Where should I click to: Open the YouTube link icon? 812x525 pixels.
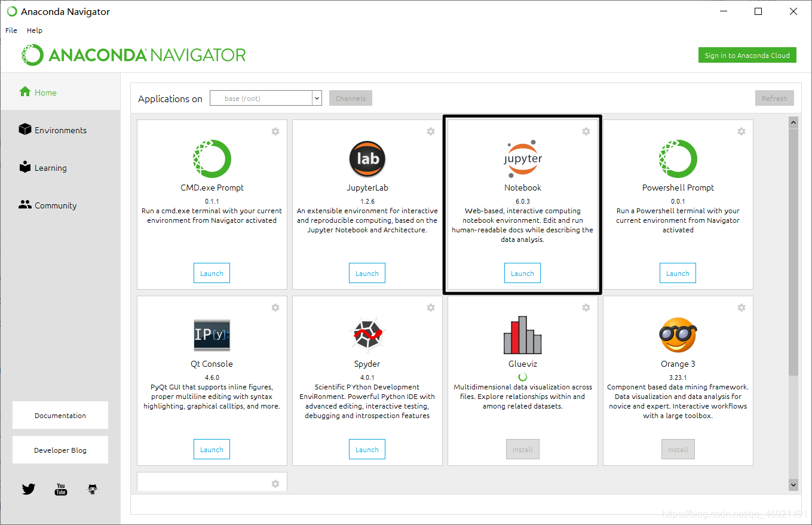[61, 489]
